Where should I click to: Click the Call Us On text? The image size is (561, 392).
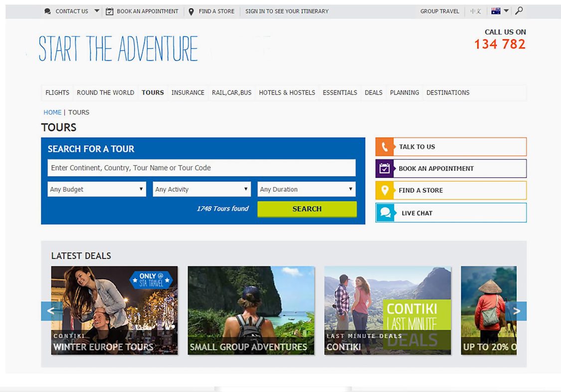coord(505,32)
